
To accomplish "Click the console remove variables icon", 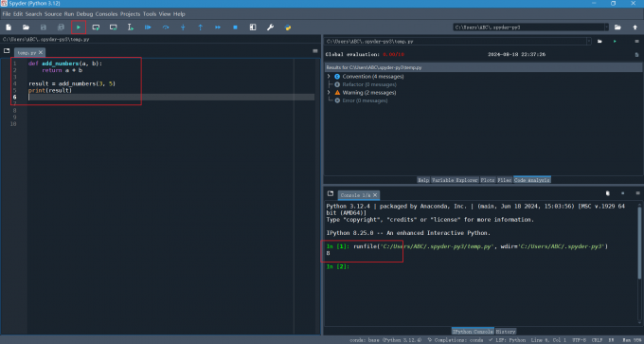I will point(608,193).
